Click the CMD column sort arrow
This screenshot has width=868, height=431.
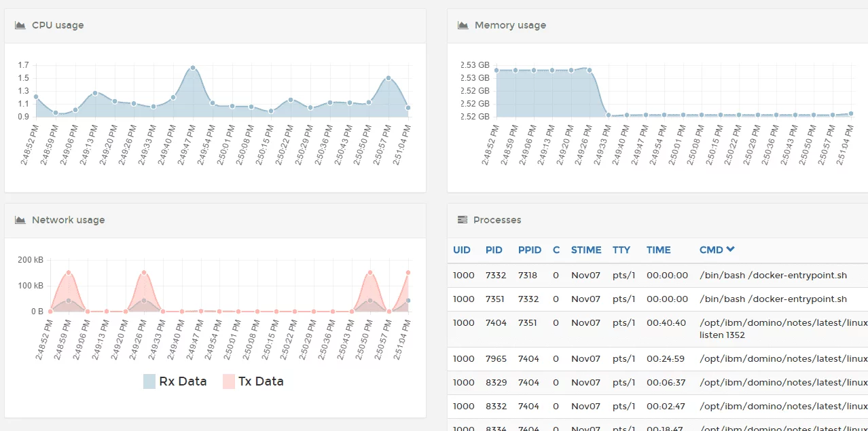(x=730, y=249)
